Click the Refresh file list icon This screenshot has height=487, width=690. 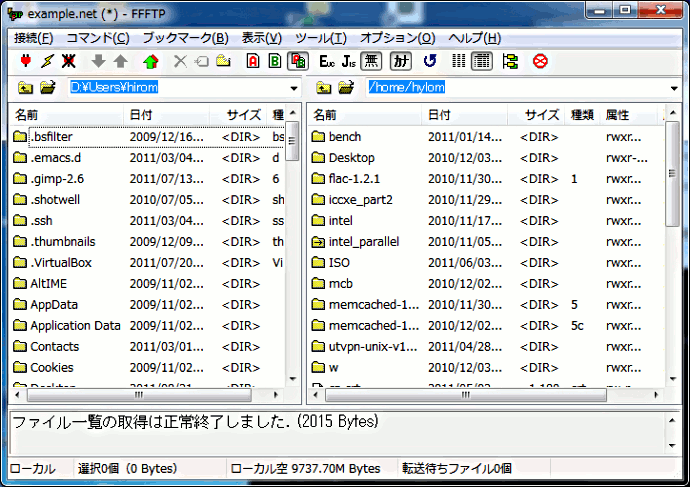click(x=430, y=62)
